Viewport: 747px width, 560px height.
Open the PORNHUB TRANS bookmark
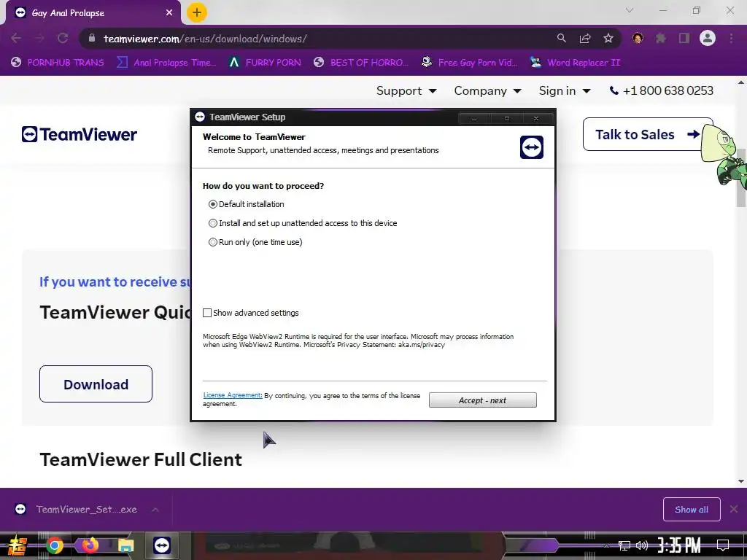point(57,63)
